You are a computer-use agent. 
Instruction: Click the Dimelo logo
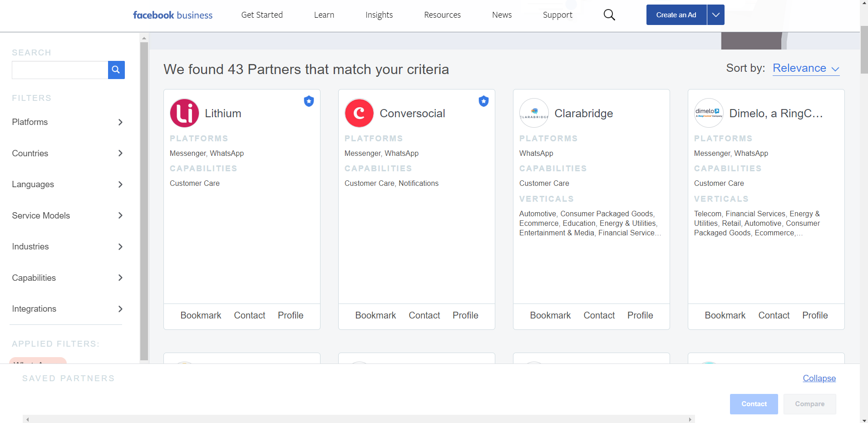(709, 113)
